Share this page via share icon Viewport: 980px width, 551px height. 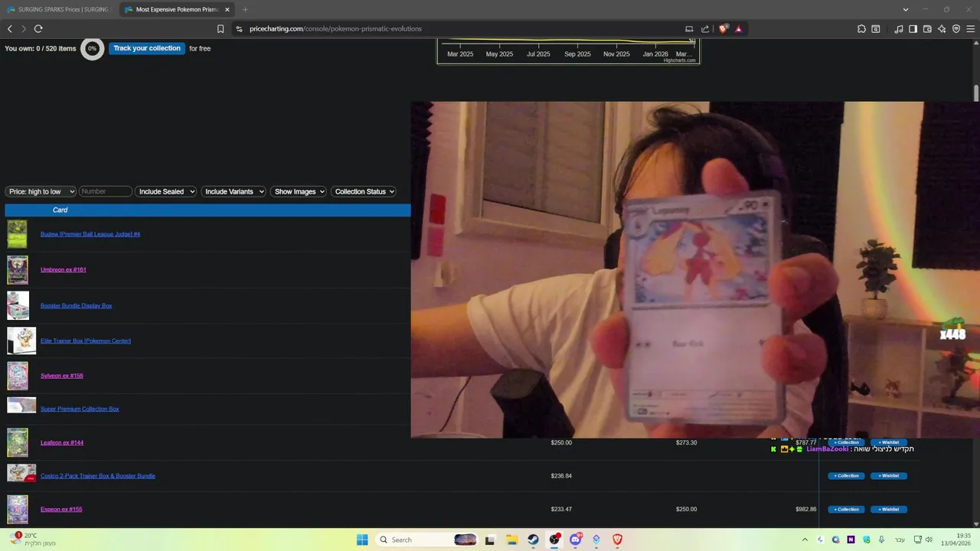(705, 29)
